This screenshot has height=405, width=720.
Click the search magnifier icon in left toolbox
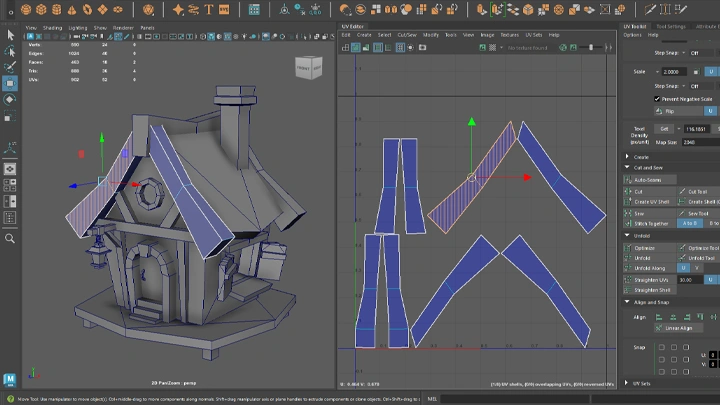10,239
